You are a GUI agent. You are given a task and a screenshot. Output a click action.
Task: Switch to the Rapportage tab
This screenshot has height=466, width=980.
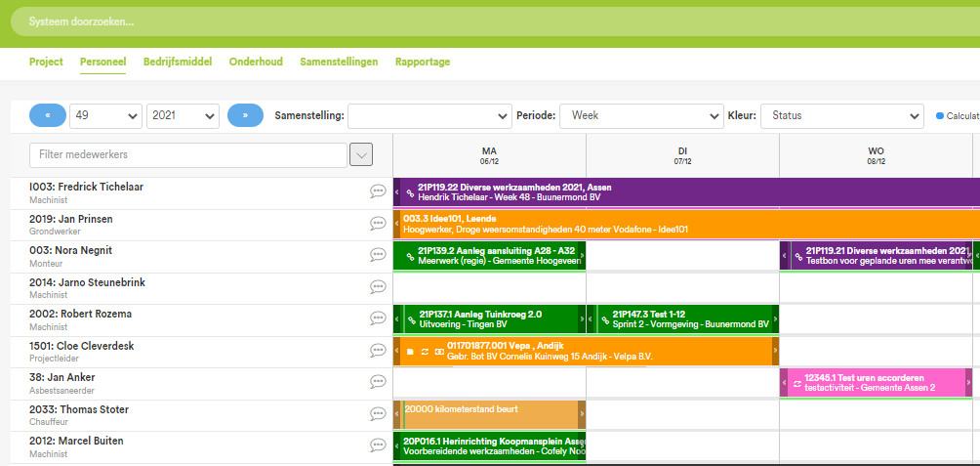(x=423, y=62)
